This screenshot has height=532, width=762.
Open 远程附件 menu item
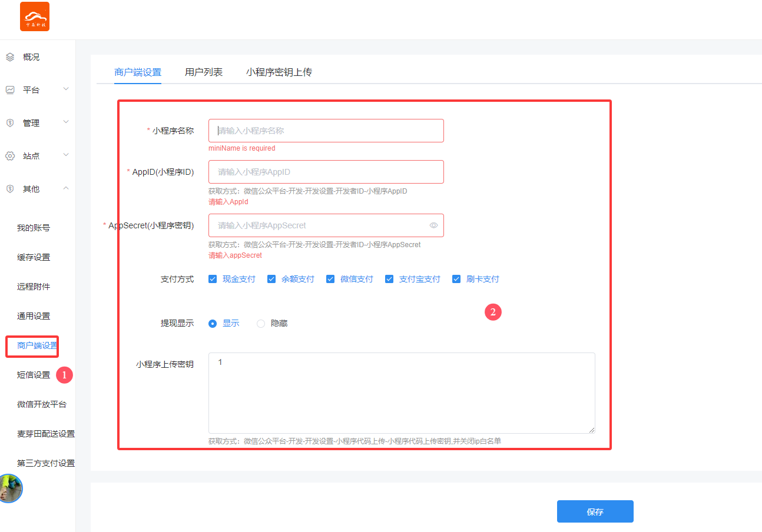[x=34, y=287]
